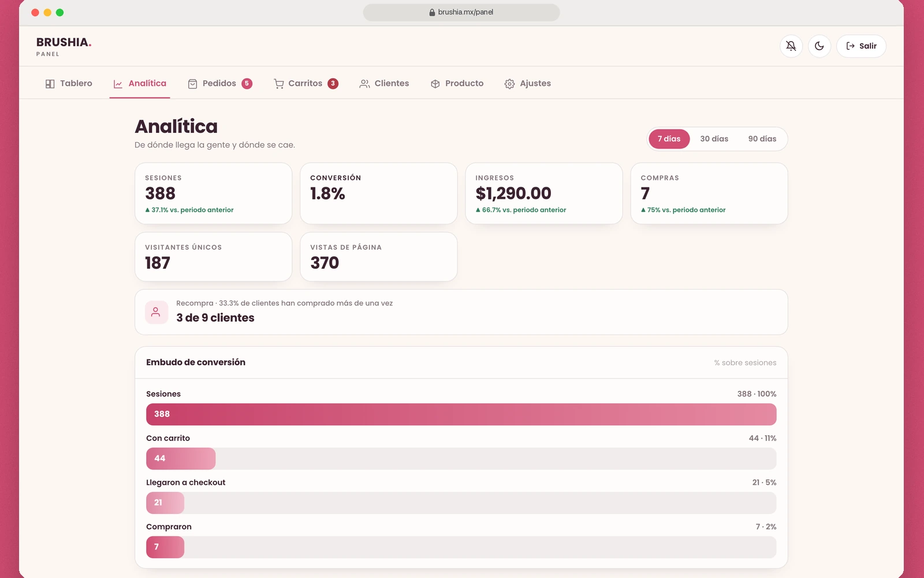The image size is (924, 578).
Task: Open the Tablero tab
Action: (69, 83)
